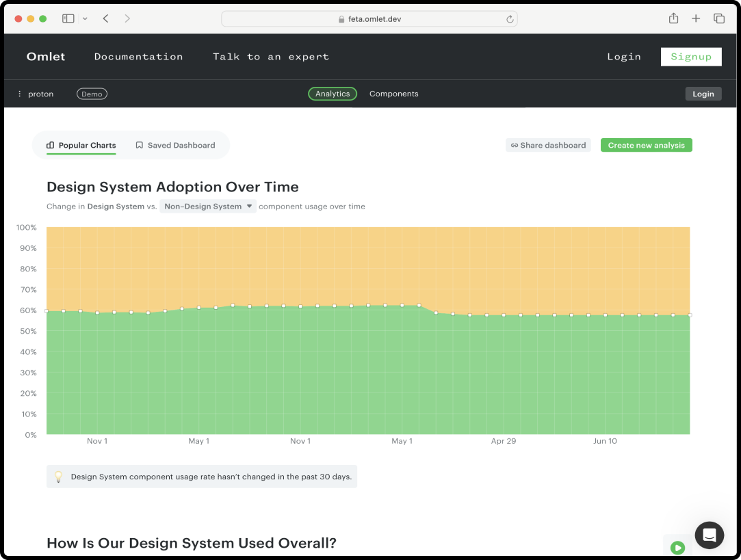This screenshot has width=741, height=560.
Task: Click the bookmark icon beside Saved Dashboard
Action: [x=139, y=145]
